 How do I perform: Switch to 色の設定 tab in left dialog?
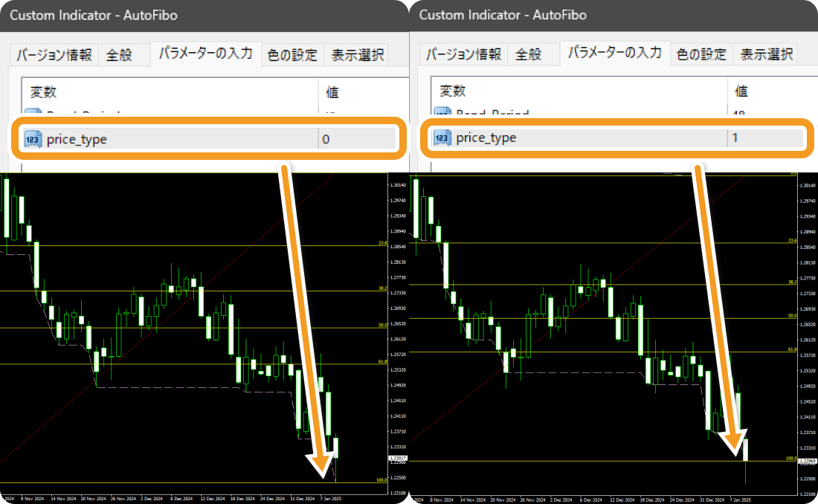[x=292, y=55]
